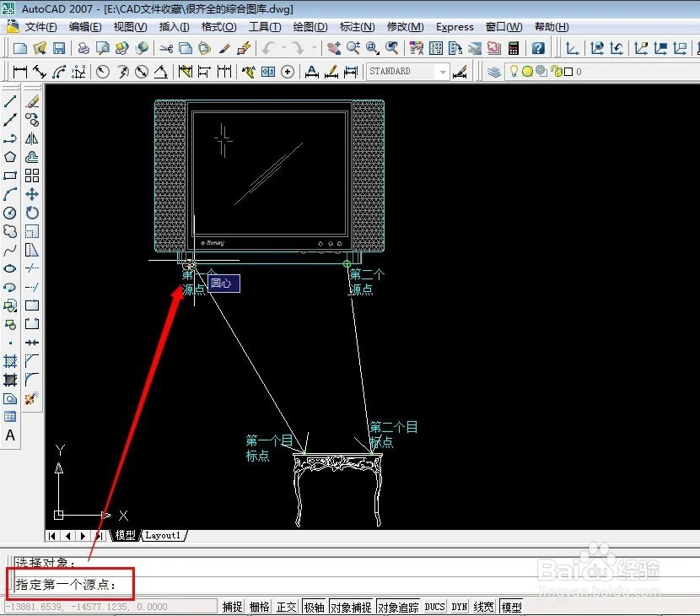The width and height of the screenshot is (700, 616).
Task: Choose the Fillet tool
Action: click(32, 380)
